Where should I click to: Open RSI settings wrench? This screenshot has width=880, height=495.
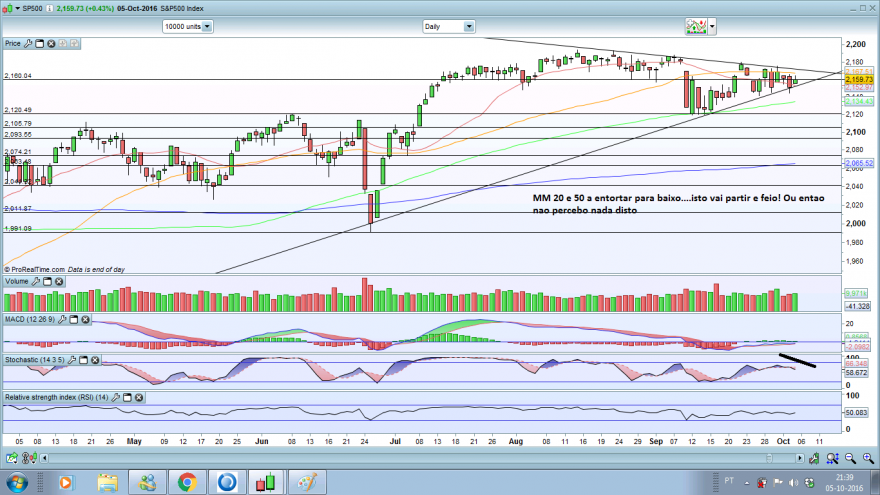tap(116, 397)
